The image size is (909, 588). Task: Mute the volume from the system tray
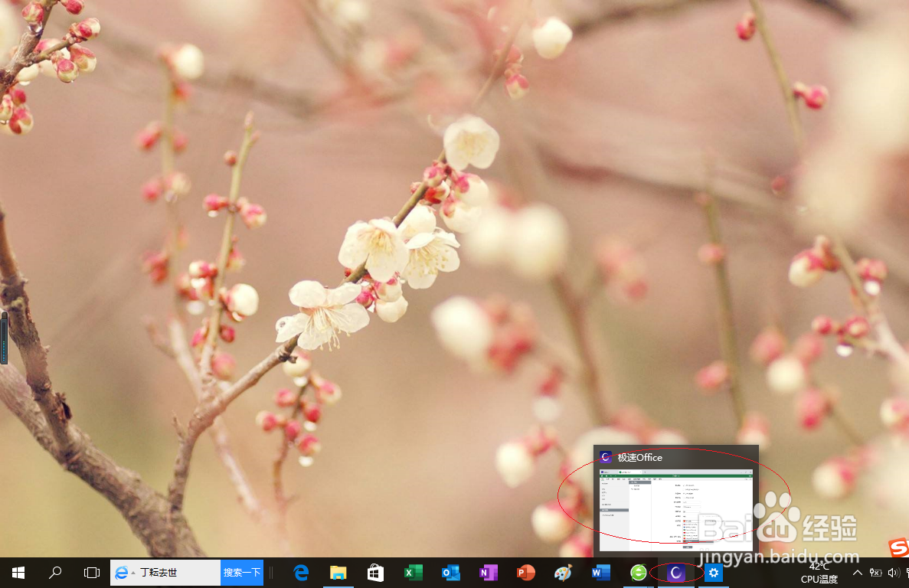893,572
